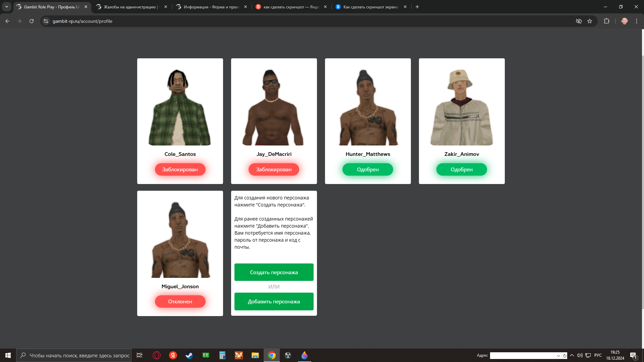Click the Добавить персонажа button

(x=274, y=301)
